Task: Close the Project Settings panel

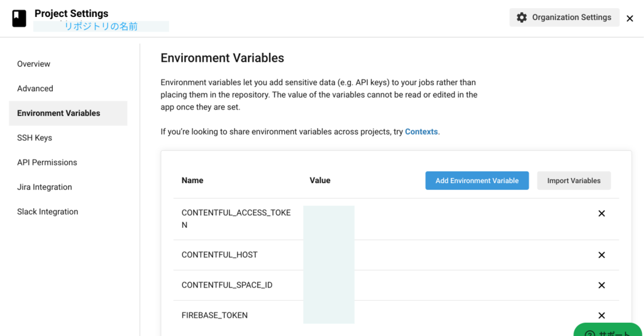Action: [x=630, y=19]
